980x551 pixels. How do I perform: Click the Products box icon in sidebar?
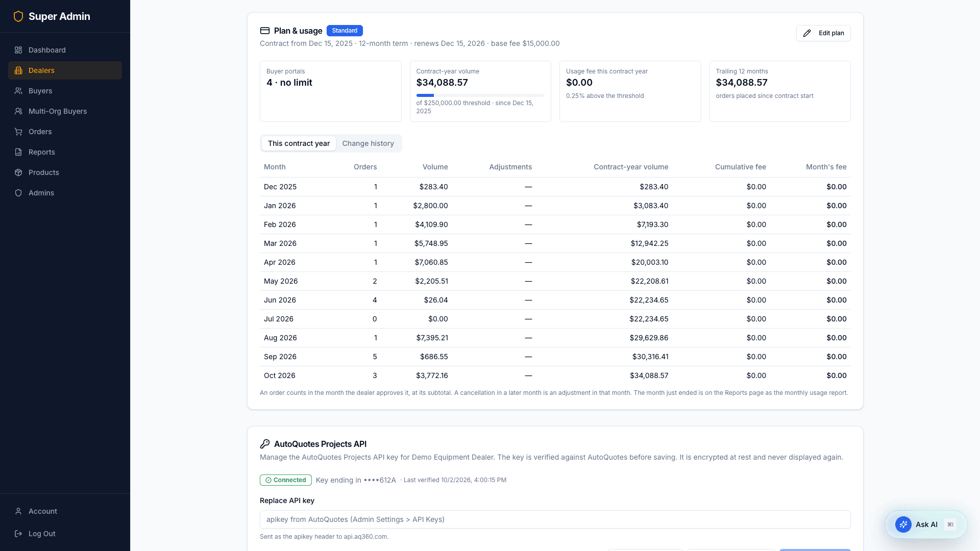coord(18,172)
